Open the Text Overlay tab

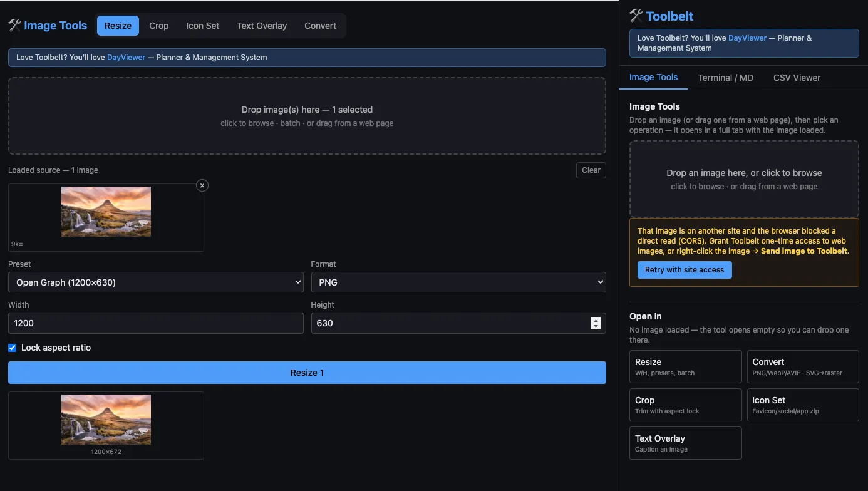coord(262,26)
